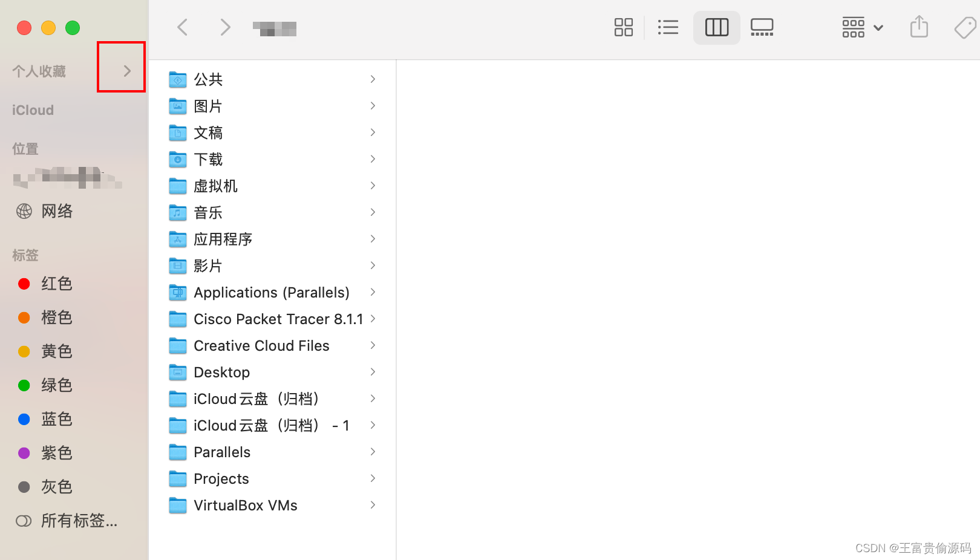Select Cisco Packet Tracer 8.1.1 name
Screen dimensions: 980x560
278,319
